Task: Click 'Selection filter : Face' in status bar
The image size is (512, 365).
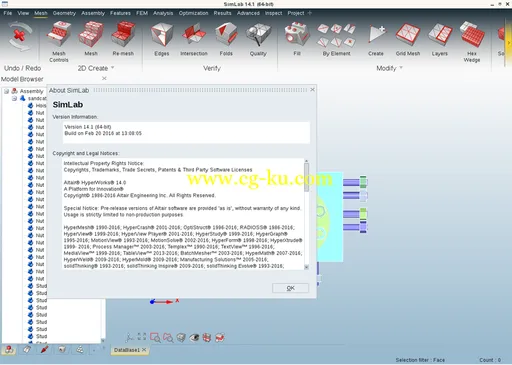Action: 420,360
